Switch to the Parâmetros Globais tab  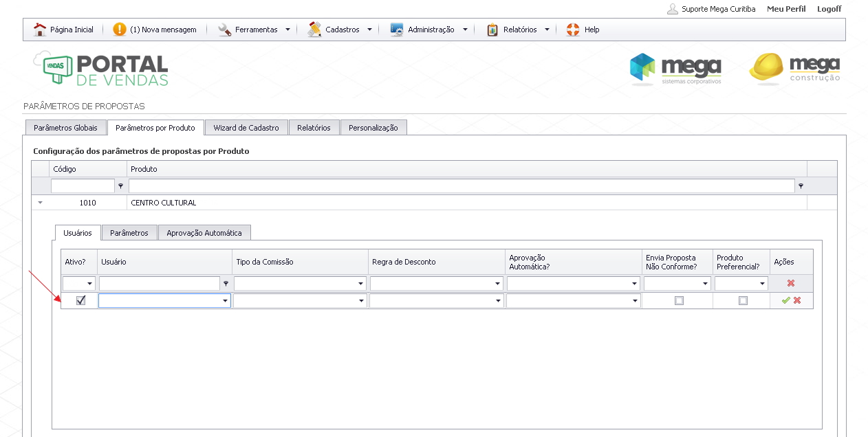coord(65,128)
